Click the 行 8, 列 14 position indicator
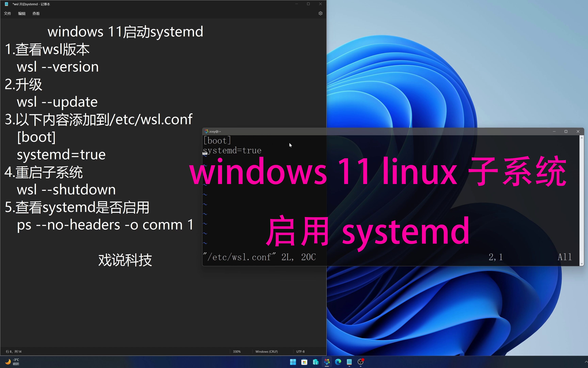The width and height of the screenshot is (588, 368). tap(14, 351)
